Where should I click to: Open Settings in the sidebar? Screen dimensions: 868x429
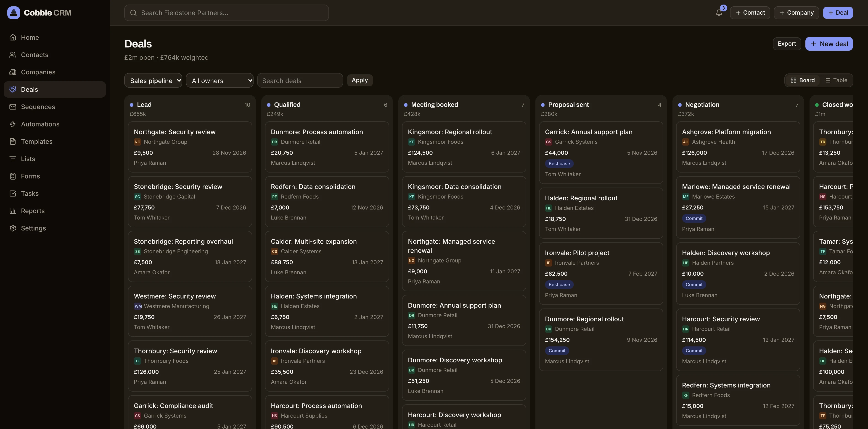point(55,228)
